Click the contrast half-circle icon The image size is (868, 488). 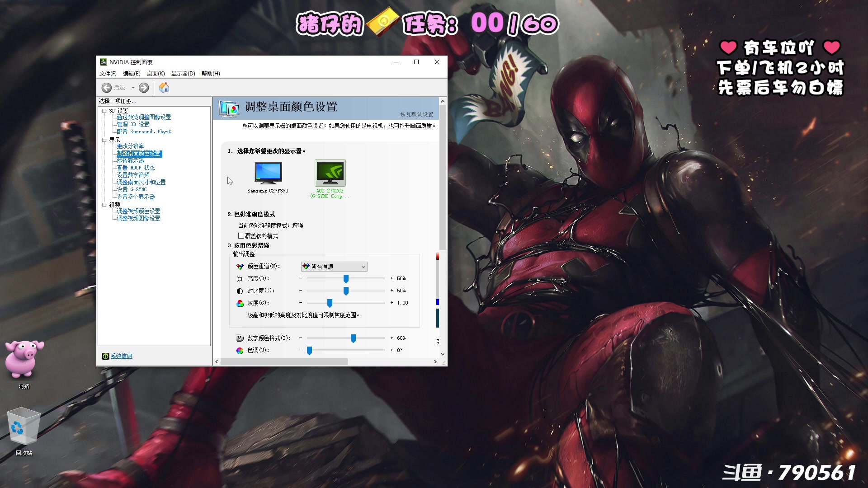(240, 291)
